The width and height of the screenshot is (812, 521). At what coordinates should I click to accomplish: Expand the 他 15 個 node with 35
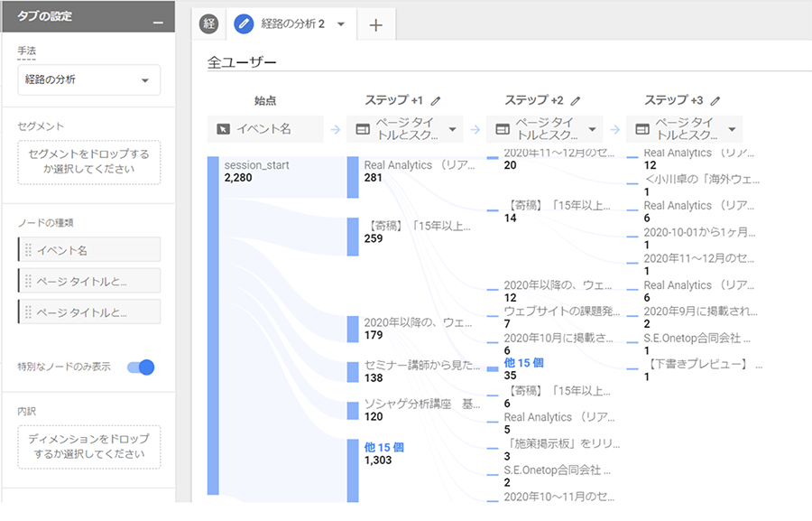(523, 363)
